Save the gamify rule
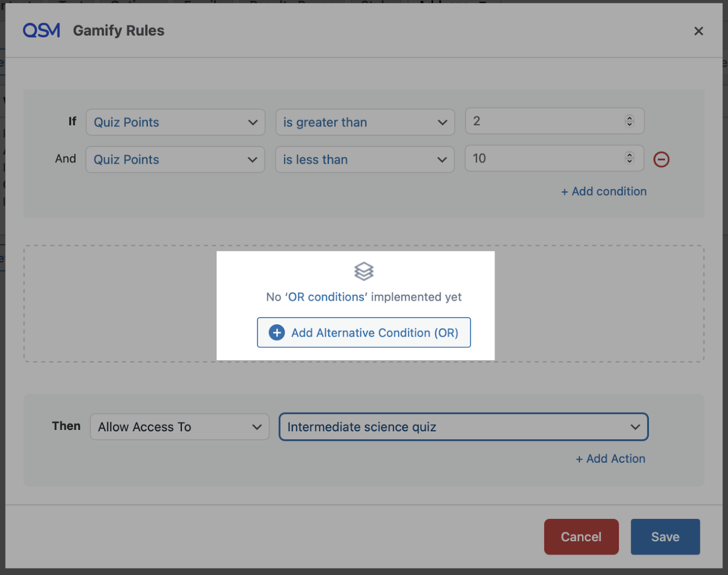Image resolution: width=728 pixels, height=575 pixels. click(665, 537)
